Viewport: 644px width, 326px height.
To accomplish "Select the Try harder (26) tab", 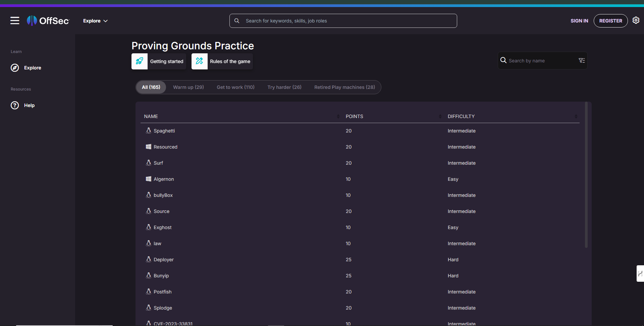I will [x=284, y=87].
